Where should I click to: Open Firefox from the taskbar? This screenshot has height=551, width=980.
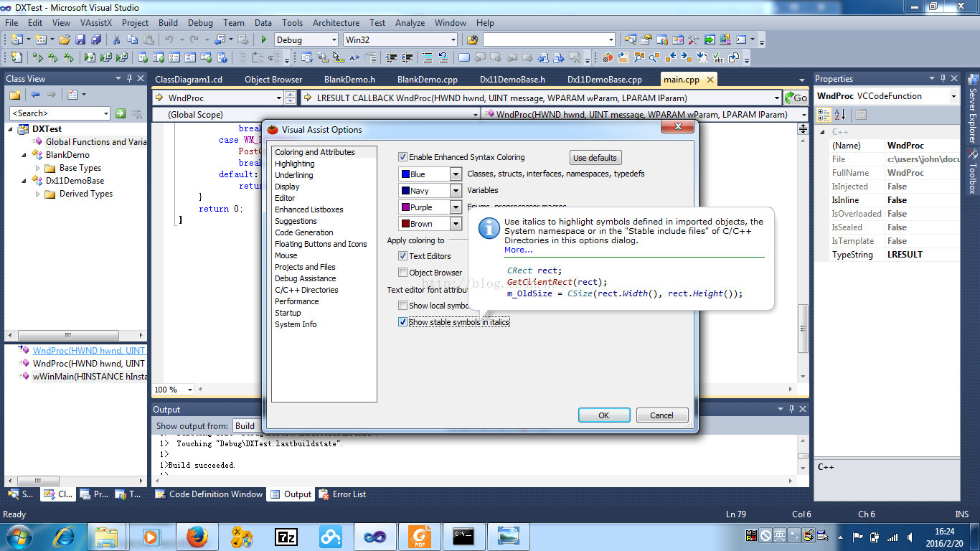(197, 536)
